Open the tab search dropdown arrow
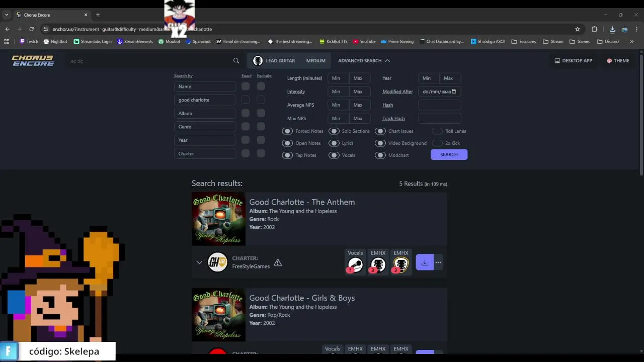Screen dimensions: 644x362 pos(7,15)
